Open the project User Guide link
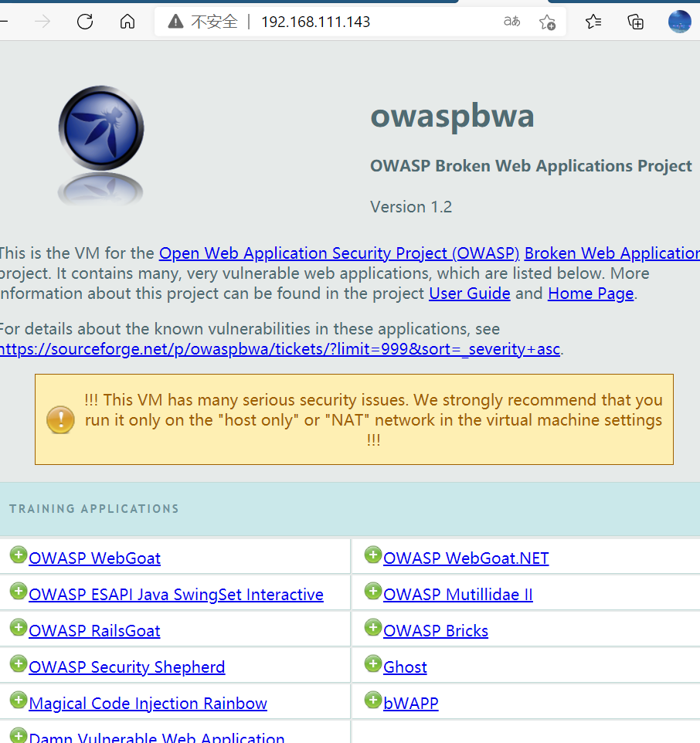The image size is (700, 743). 470,293
